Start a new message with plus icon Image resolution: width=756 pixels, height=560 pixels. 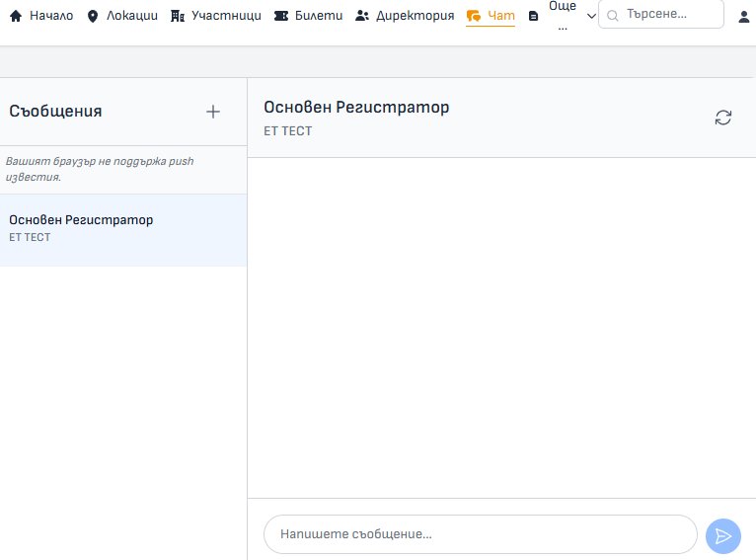(212, 112)
